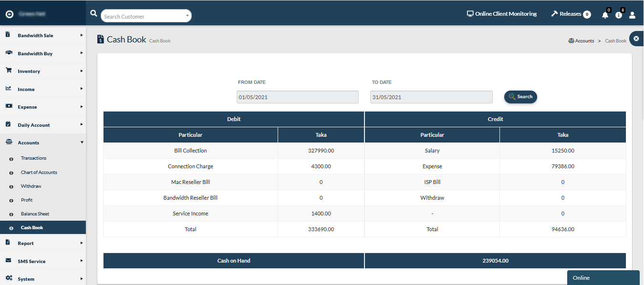The width and height of the screenshot is (644, 285).
Task: Open Accounts from the breadcrumb
Action: 584,41
